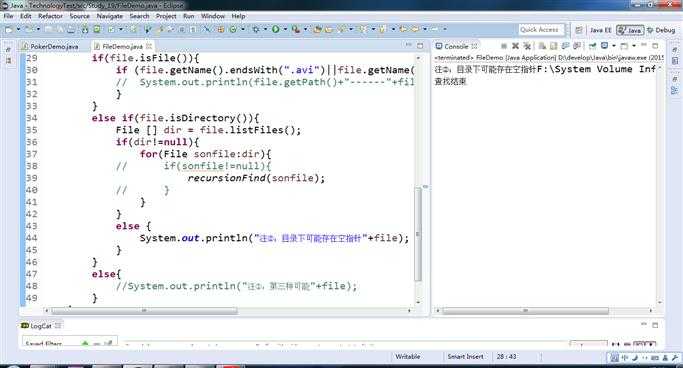Expand the Open Console dropdown arrow

pyautogui.click(x=633, y=46)
